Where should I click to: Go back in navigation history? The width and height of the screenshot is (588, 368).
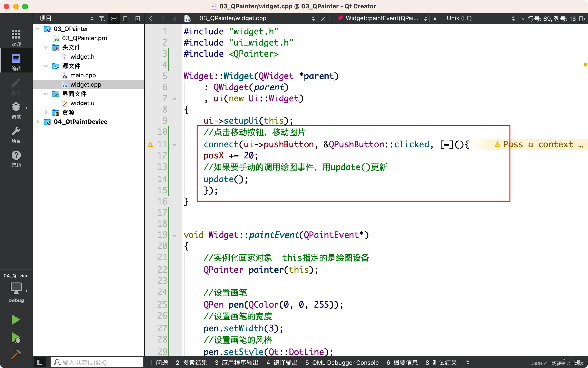[x=151, y=19]
